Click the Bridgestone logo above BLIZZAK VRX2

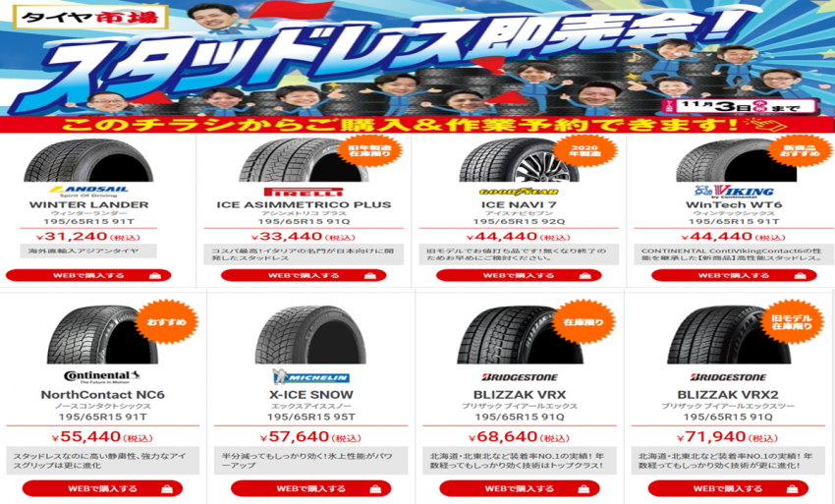pos(728,377)
